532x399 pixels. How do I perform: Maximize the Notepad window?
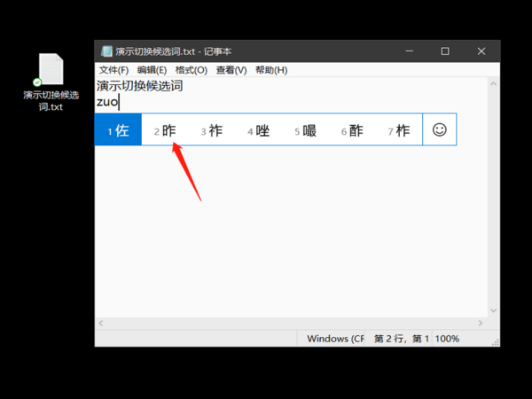tap(445, 51)
